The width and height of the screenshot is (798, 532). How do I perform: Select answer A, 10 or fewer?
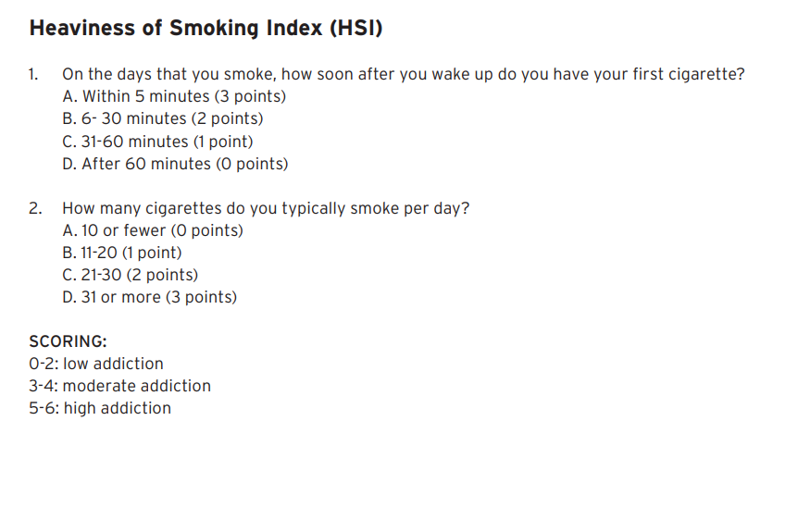coord(153,230)
